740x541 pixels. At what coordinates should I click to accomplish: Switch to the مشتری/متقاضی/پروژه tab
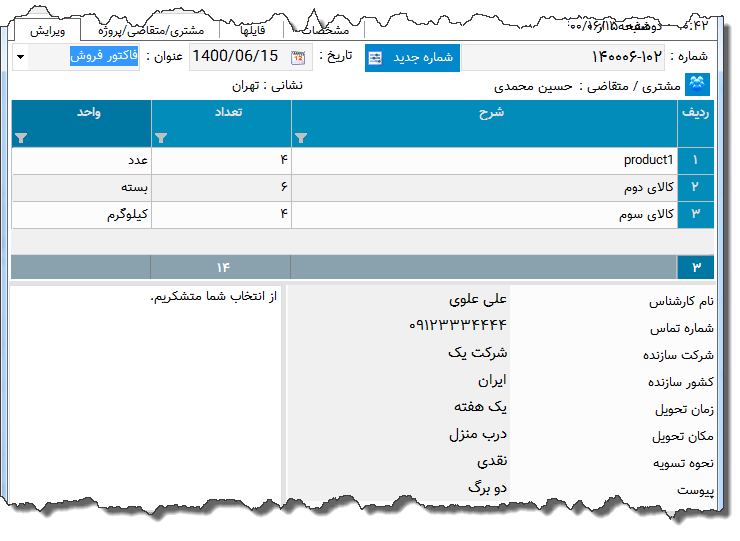pos(151,31)
